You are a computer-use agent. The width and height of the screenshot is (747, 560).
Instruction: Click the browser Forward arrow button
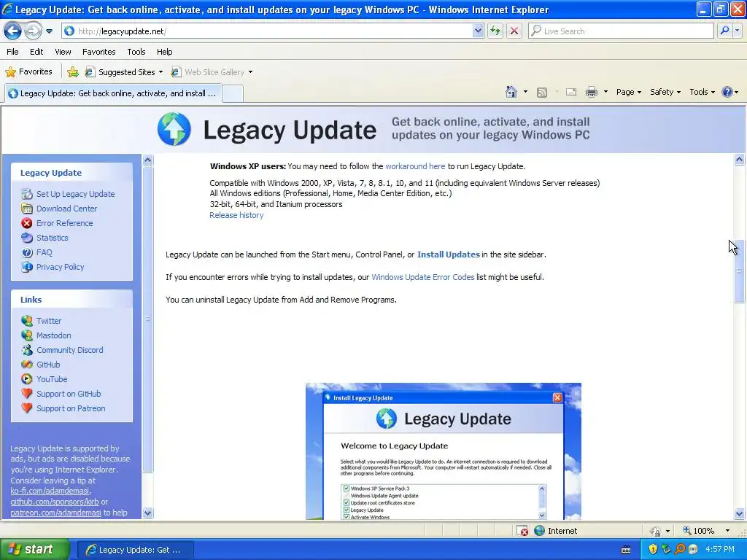point(32,31)
